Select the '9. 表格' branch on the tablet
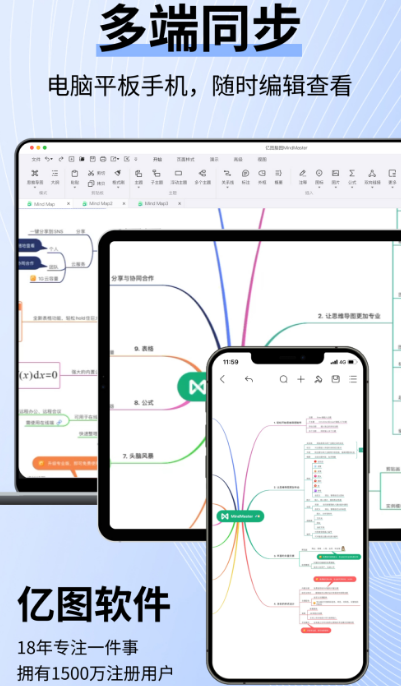The width and height of the screenshot is (401, 686). coord(144,349)
